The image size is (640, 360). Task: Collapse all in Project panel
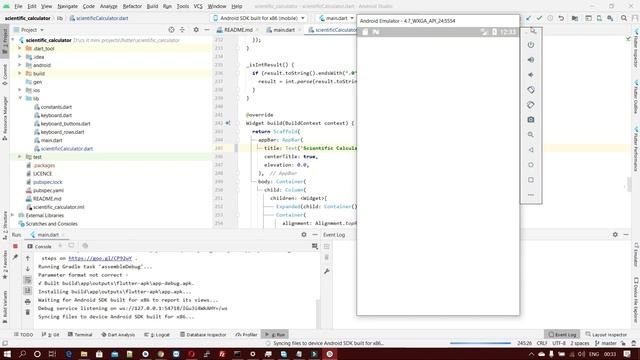pos(182,30)
